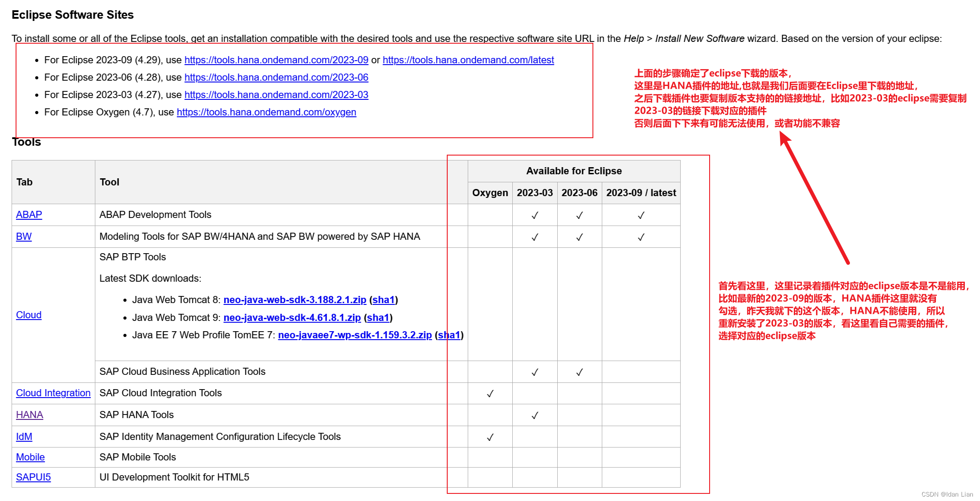Follow the 2023-03 software site link
The height and width of the screenshot is (501, 980).
tap(276, 94)
